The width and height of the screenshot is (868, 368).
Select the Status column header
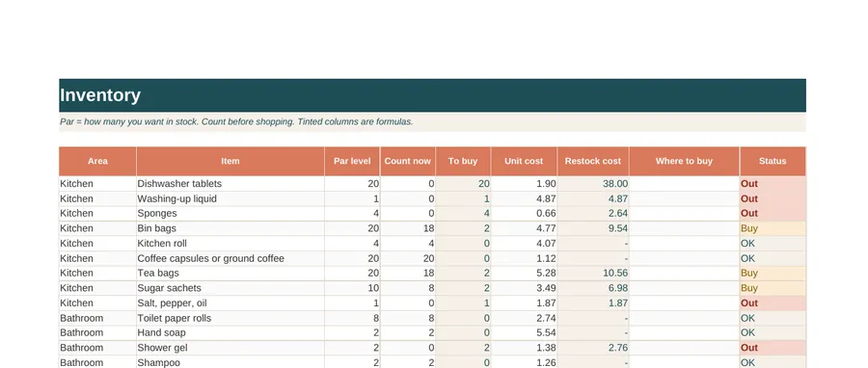(773, 161)
